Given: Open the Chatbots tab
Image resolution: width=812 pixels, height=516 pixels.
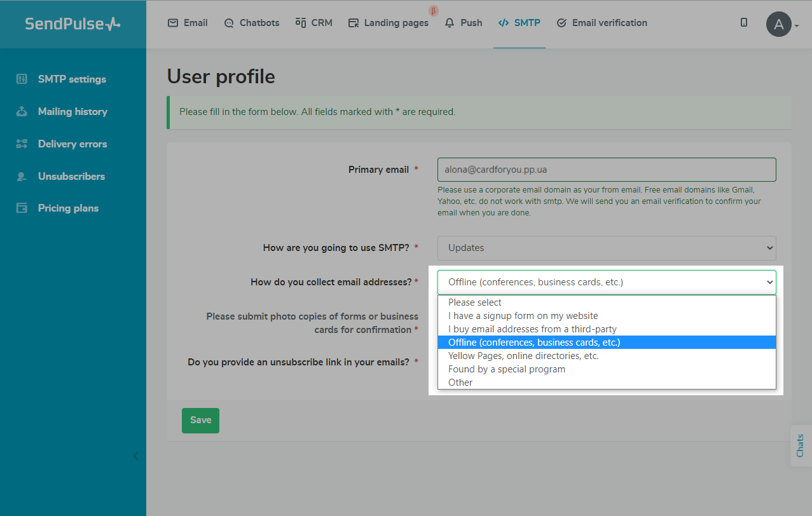Looking at the screenshot, I should 252,23.
